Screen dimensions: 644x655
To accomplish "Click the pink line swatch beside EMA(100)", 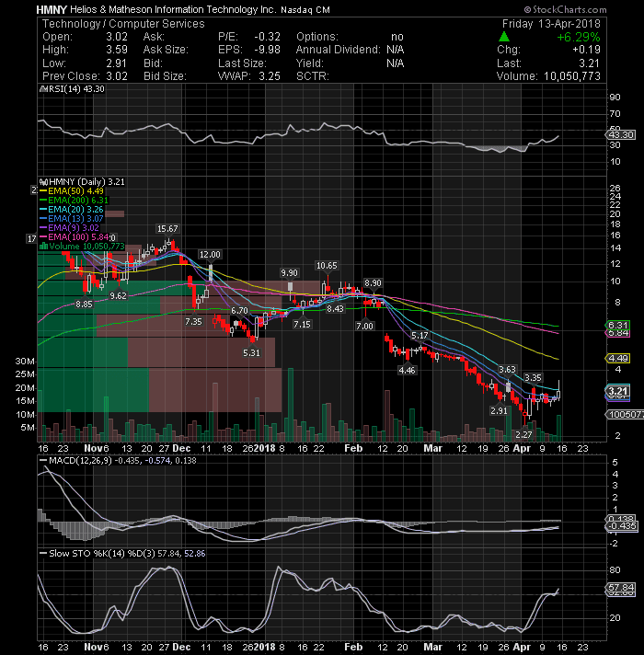I will coord(43,236).
